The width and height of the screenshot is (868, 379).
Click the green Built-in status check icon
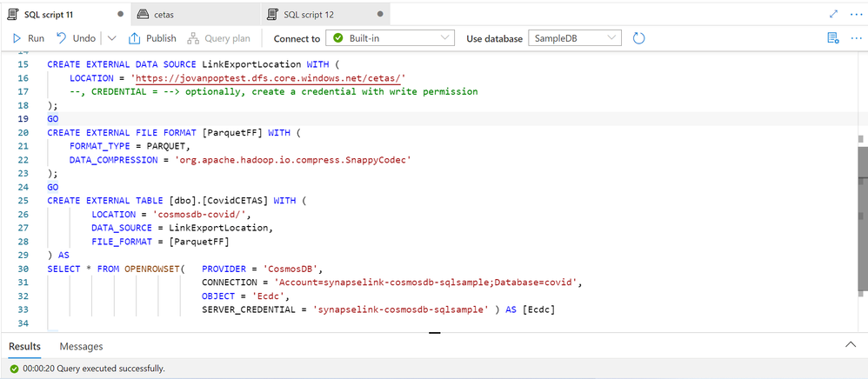pyautogui.click(x=338, y=38)
